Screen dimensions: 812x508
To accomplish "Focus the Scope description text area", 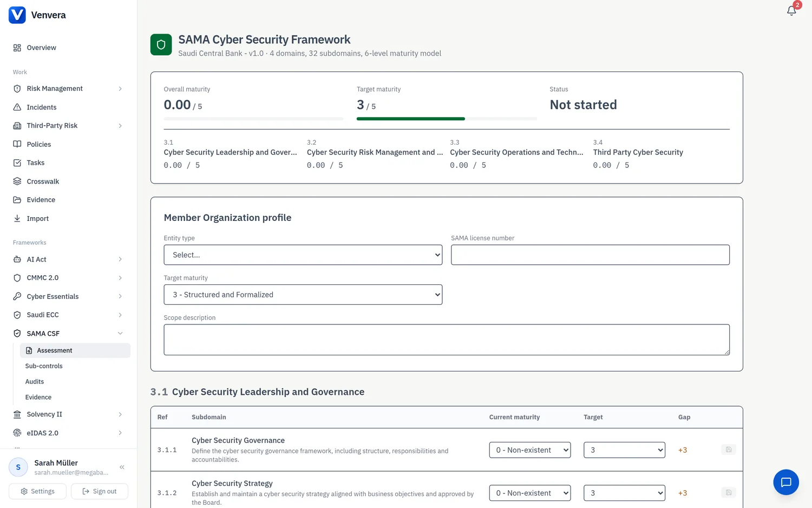I will pos(447,340).
